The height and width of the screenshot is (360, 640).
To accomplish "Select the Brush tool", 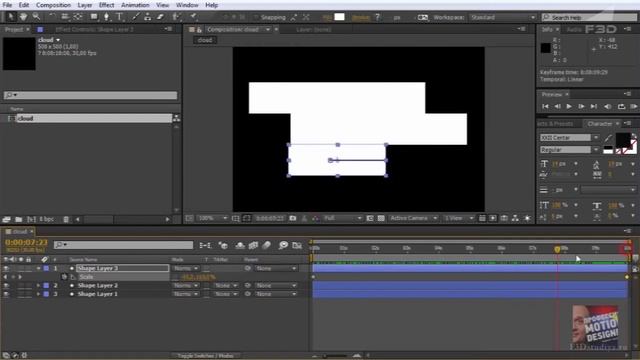I will click(136, 17).
